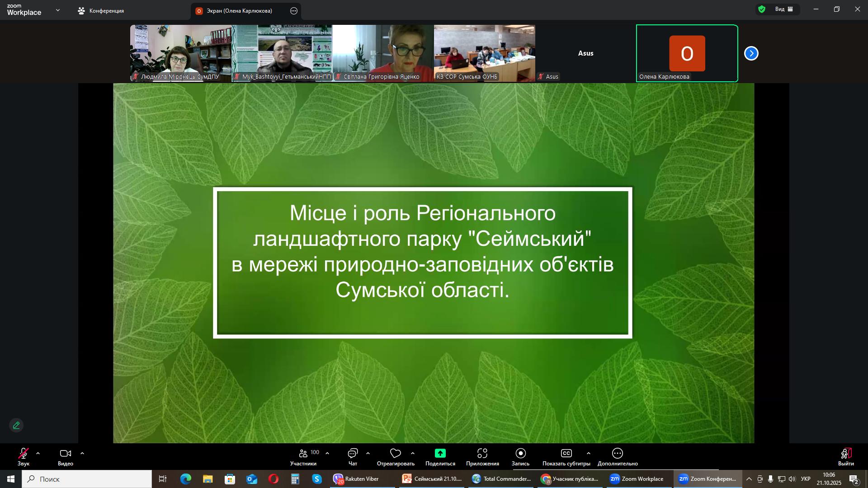Image resolution: width=868 pixels, height=488 pixels.
Task: Switch to the Конференция tab
Action: click(x=101, y=11)
